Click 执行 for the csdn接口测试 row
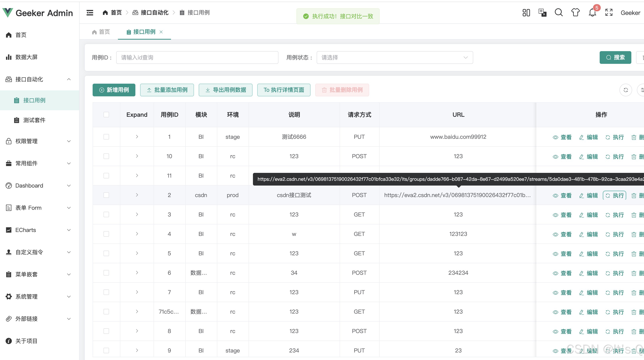This screenshot has width=644, height=360. point(615,195)
